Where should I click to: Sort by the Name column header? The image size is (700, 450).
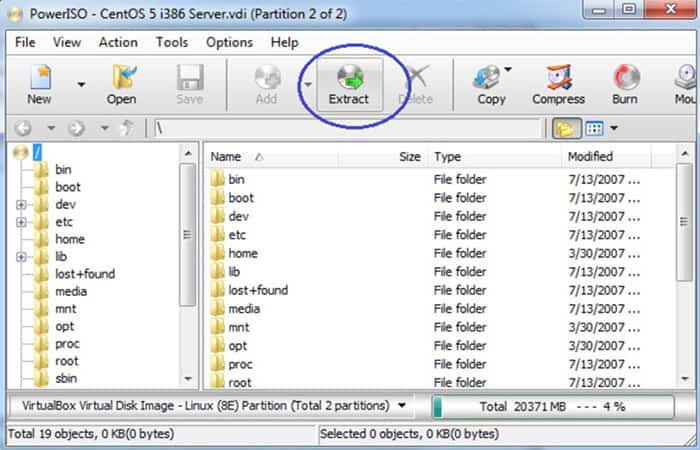coord(271,157)
